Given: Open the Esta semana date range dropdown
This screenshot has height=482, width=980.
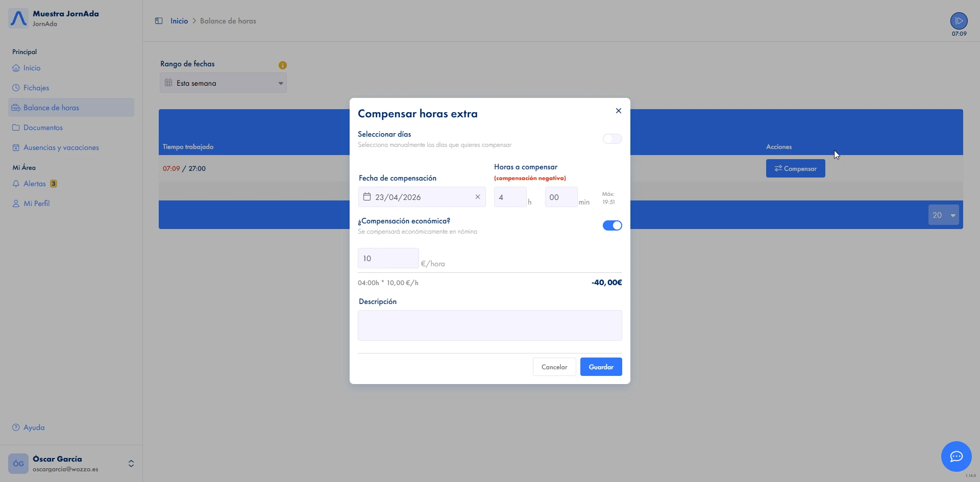Looking at the screenshot, I should point(223,83).
